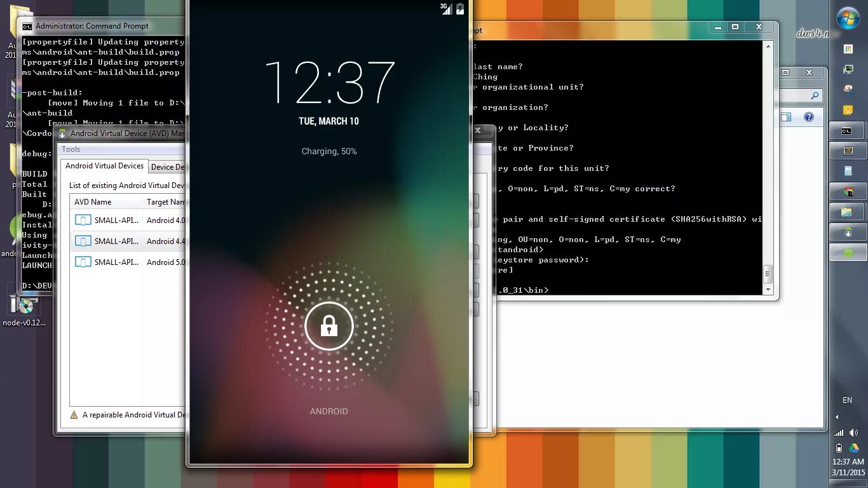Switch to Android Virtual Devices tab
The height and width of the screenshot is (488, 868).
[x=104, y=166]
